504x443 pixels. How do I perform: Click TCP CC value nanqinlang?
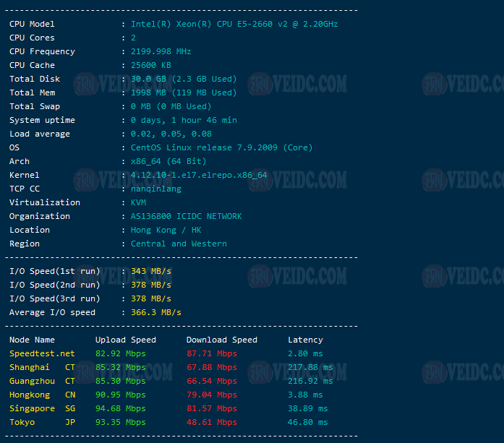click(x=156, y=189)
